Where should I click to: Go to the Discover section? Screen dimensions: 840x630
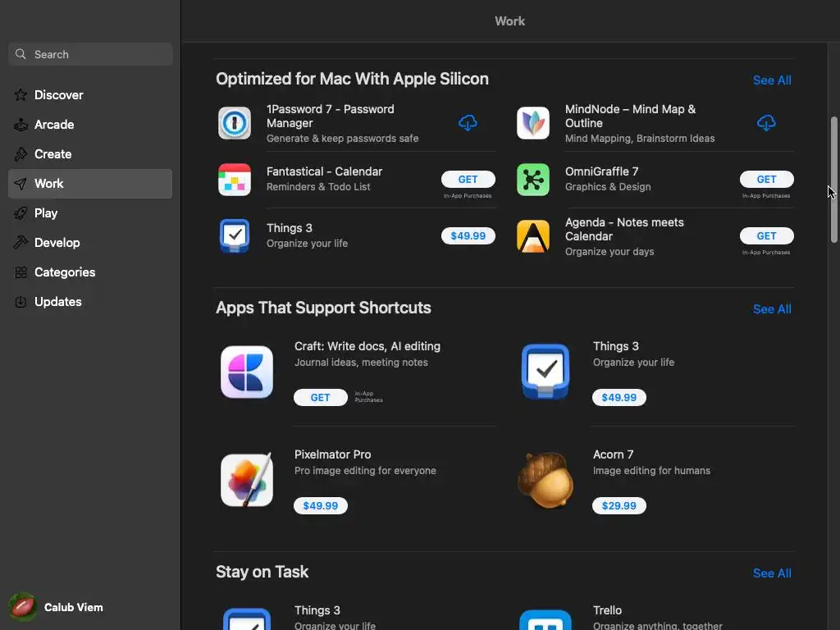click(90, 95)
